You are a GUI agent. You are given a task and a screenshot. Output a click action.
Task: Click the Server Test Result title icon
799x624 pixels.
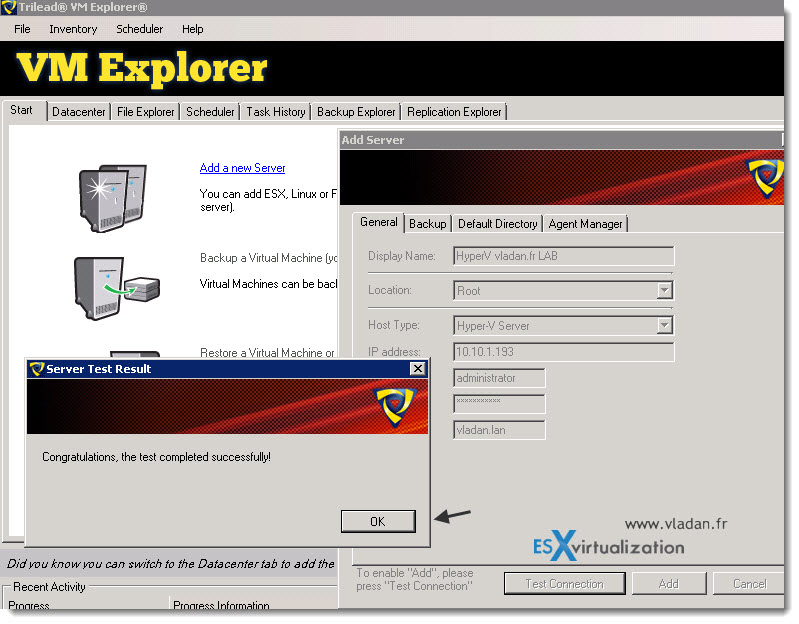(36, 368)
